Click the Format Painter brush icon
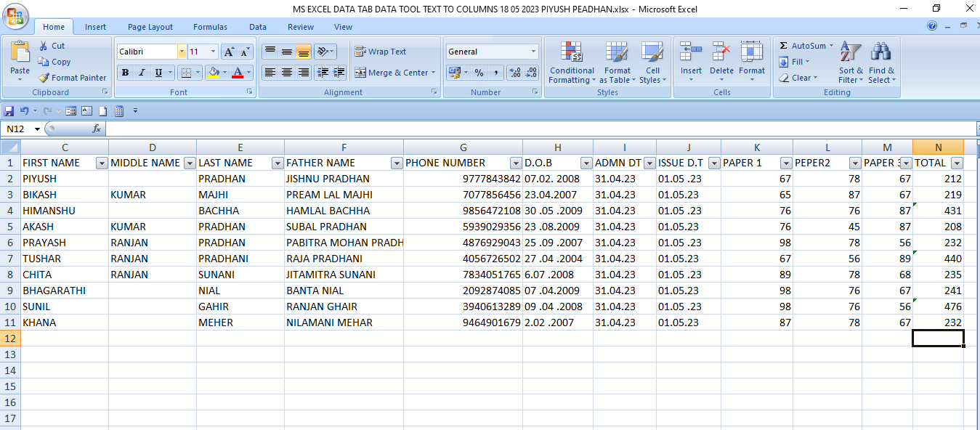This screenshot has width=980, height=430. [44, 78]
